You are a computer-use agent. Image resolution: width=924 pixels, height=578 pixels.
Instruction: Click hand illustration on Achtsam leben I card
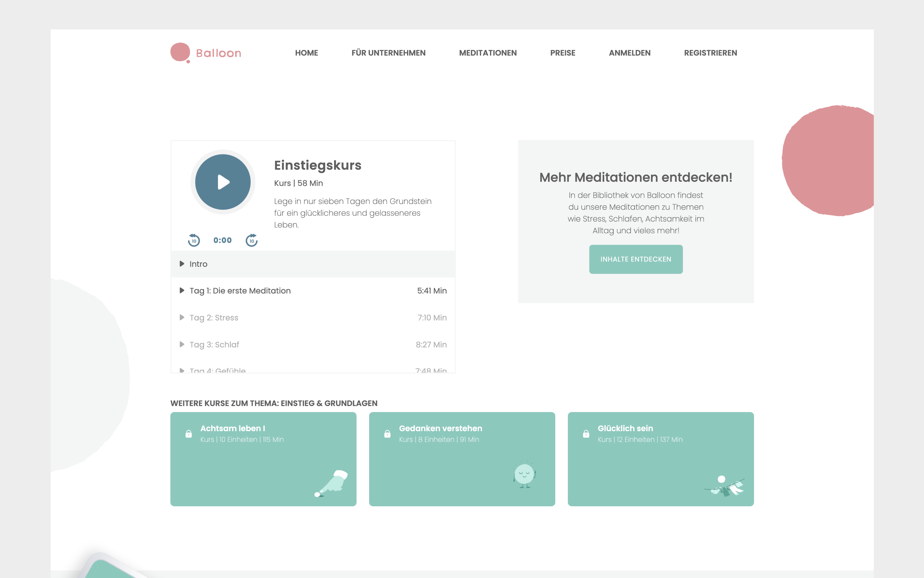(331, 484)
